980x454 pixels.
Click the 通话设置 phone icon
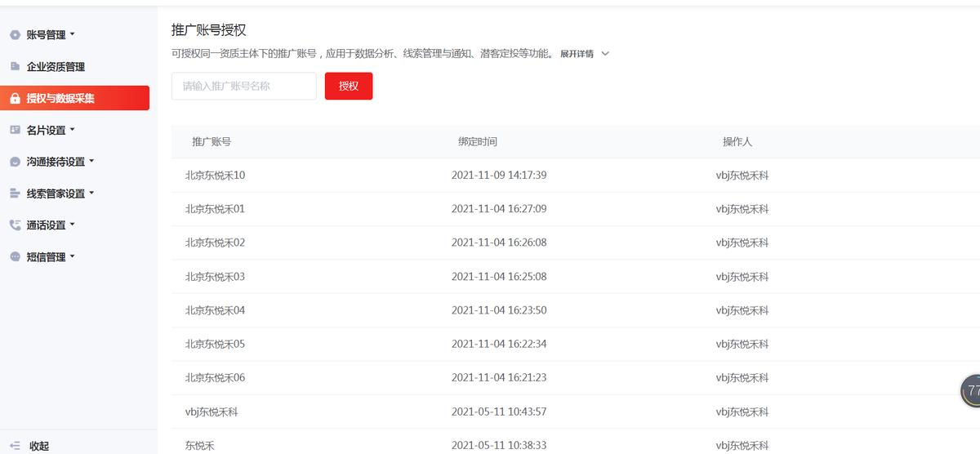coord(15,225)
